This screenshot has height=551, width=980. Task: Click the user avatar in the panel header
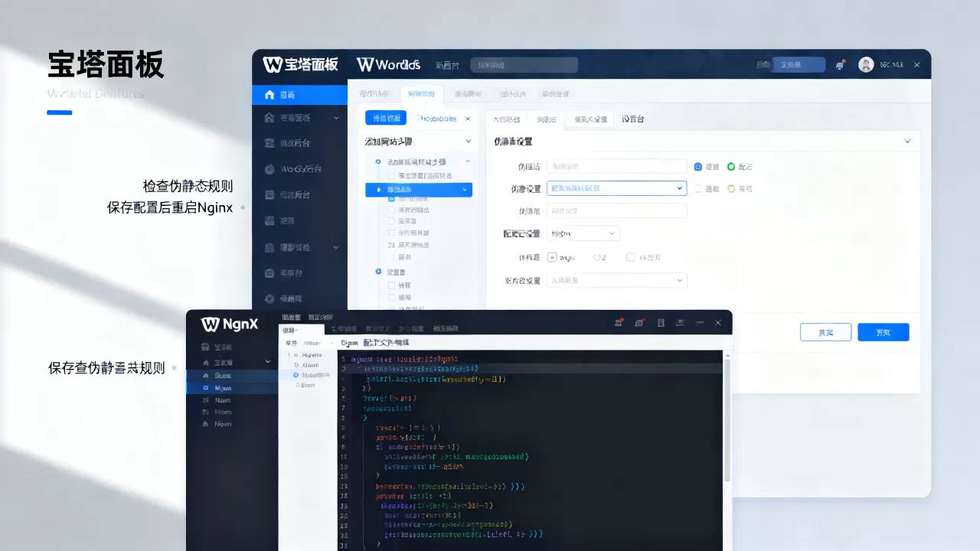tap(866, 65)
